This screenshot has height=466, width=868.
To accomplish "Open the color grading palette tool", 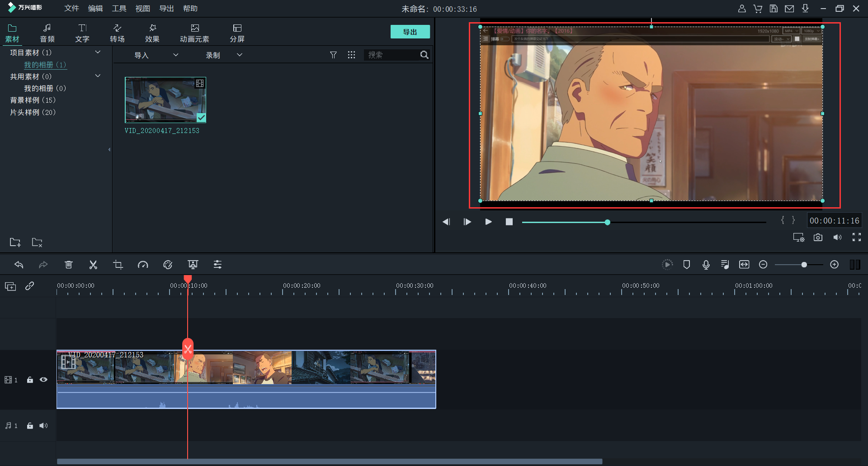I will coord(168,265).
